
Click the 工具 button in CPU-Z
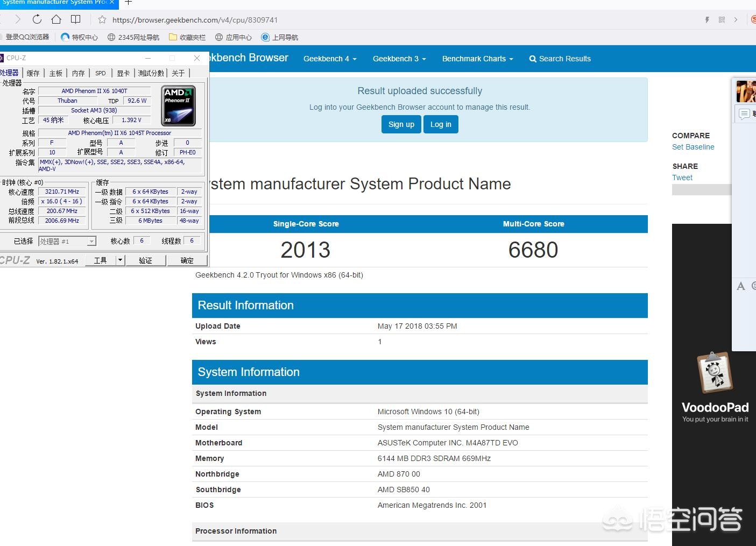(x=101, y=260)
